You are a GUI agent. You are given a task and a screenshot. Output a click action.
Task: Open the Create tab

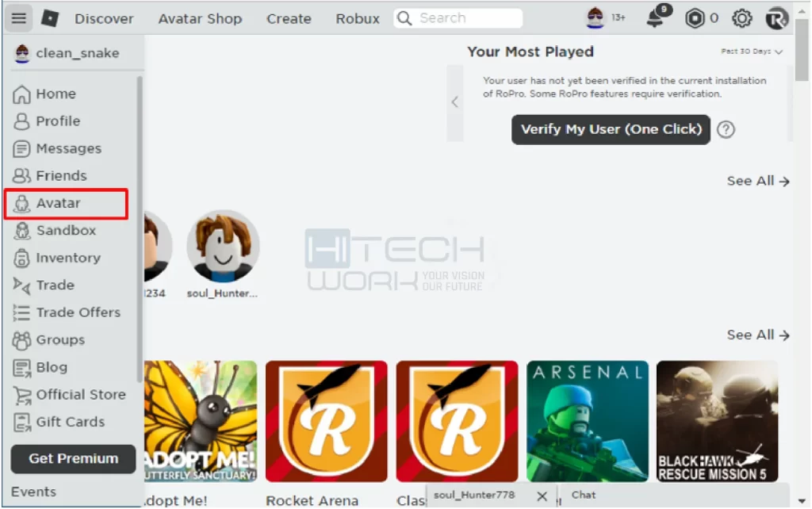[x=289, y=19]
